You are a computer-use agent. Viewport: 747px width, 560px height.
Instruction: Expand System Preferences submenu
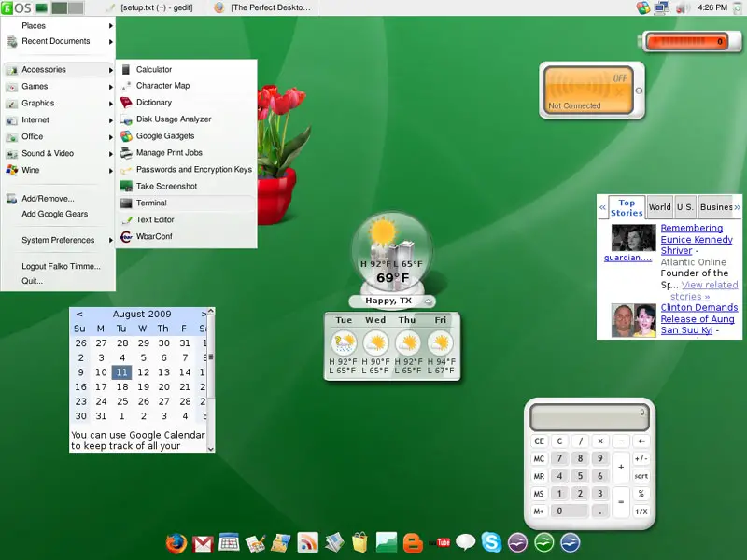59,240
